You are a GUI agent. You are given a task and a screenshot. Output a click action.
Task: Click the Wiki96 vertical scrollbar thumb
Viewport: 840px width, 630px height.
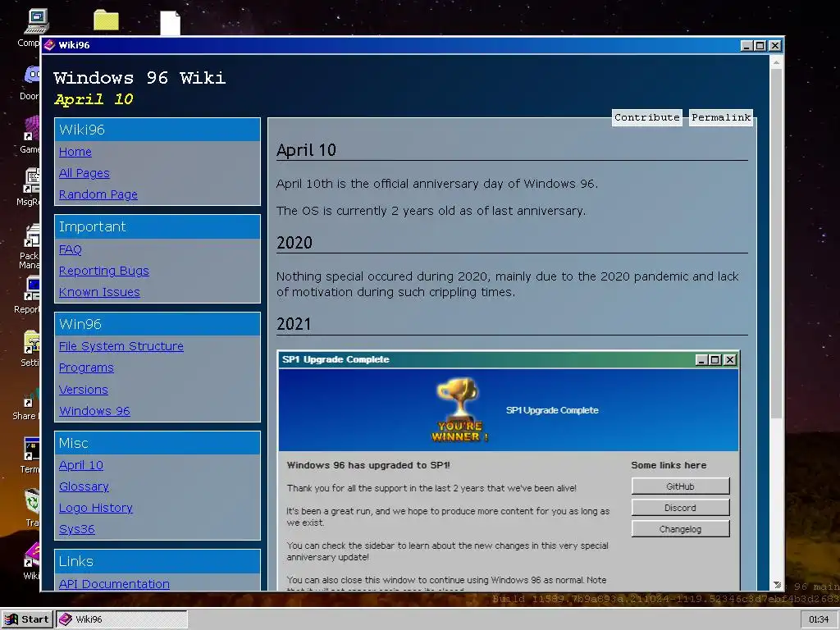[x=776, y=244]
